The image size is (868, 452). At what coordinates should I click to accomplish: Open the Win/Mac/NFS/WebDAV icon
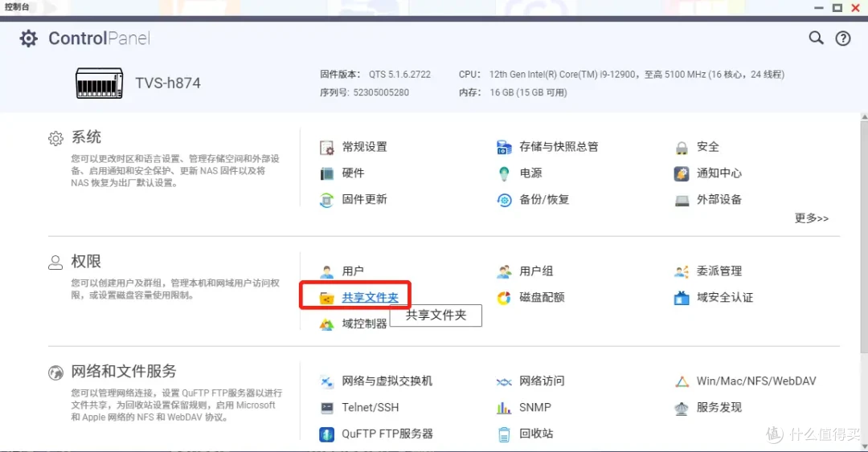coord(682,381)
